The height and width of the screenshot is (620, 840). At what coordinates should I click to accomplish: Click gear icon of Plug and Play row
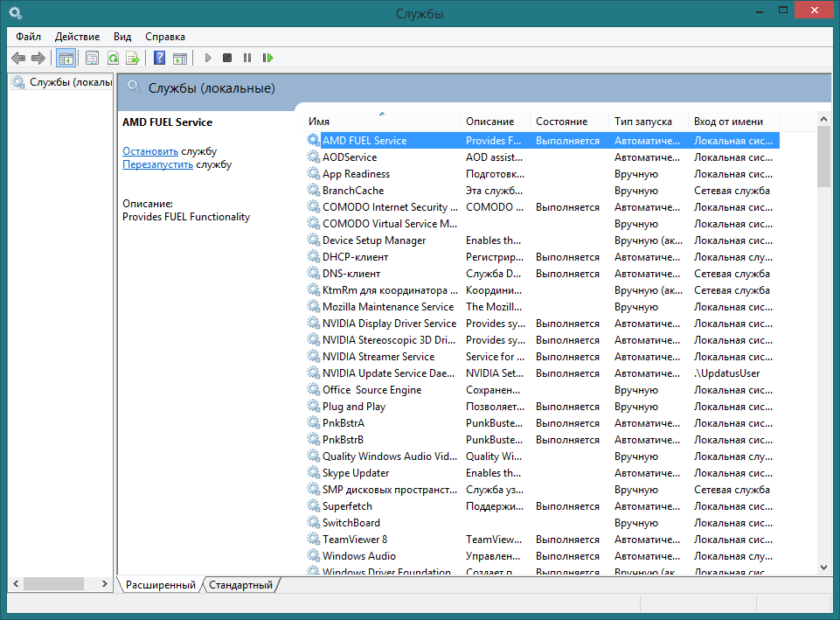tap(314, 406)
